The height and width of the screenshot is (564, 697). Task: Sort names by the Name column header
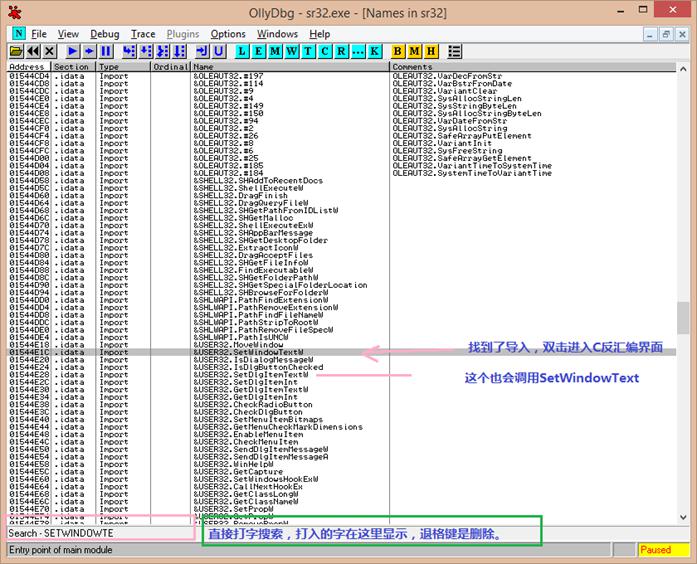(290, 67)
